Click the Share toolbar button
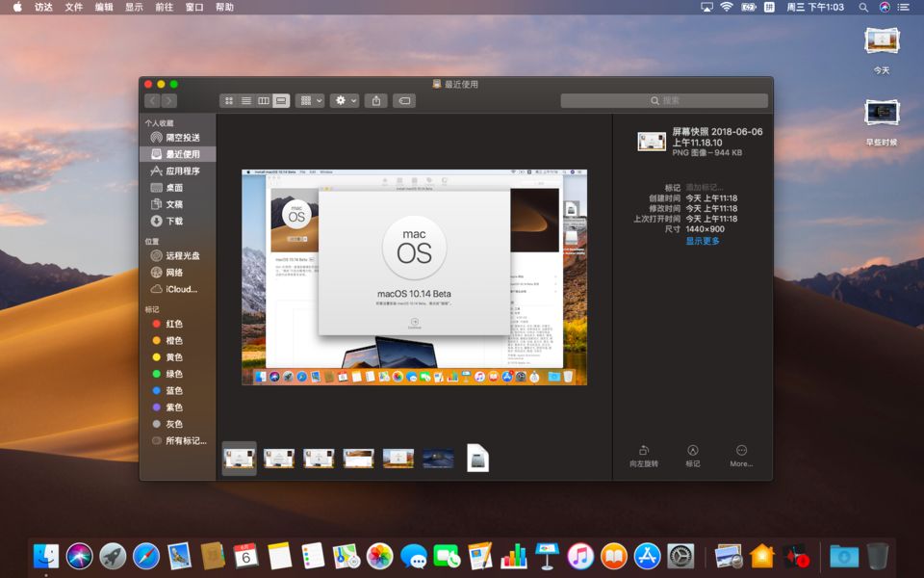Image resolution: width=924 pixels, height=578 pixels. [376, 101]
